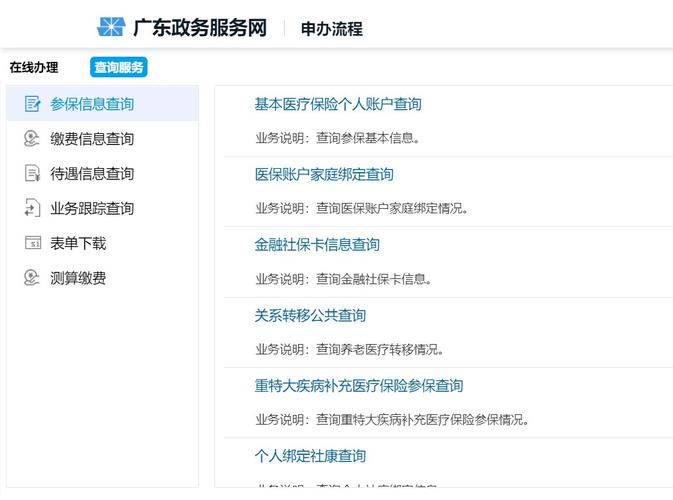Viewport: 673px width, 500px height.
Task: Click the 参保信息查询 sidebar icon
Action: pos(33,104)
